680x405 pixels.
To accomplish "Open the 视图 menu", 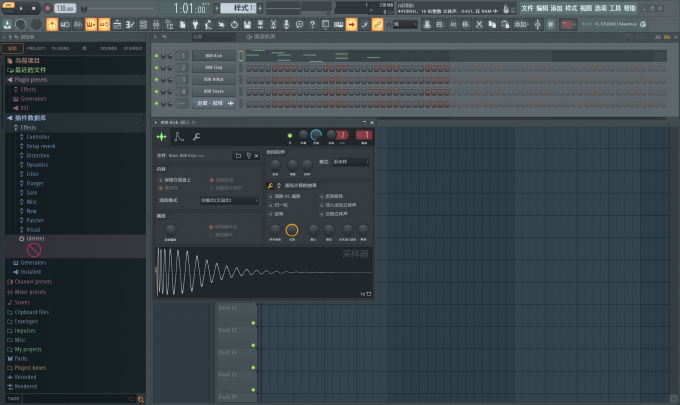I will (586, 8).
